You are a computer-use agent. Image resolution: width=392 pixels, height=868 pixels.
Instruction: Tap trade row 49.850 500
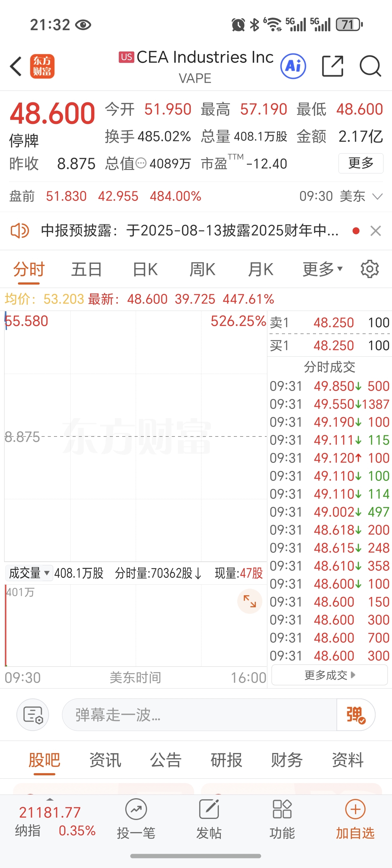click(x=330, y=386)
